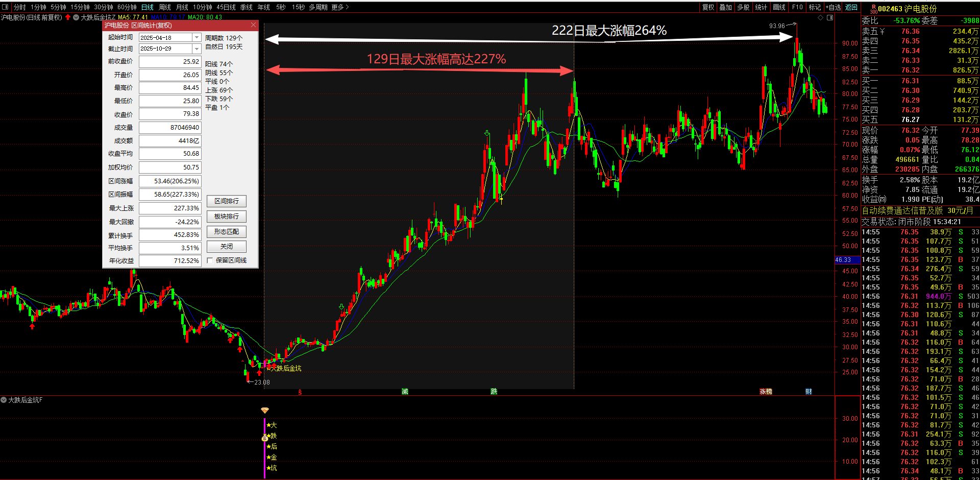Click the 区间排行 button
The image size is (980, 480).
(227, 201)
